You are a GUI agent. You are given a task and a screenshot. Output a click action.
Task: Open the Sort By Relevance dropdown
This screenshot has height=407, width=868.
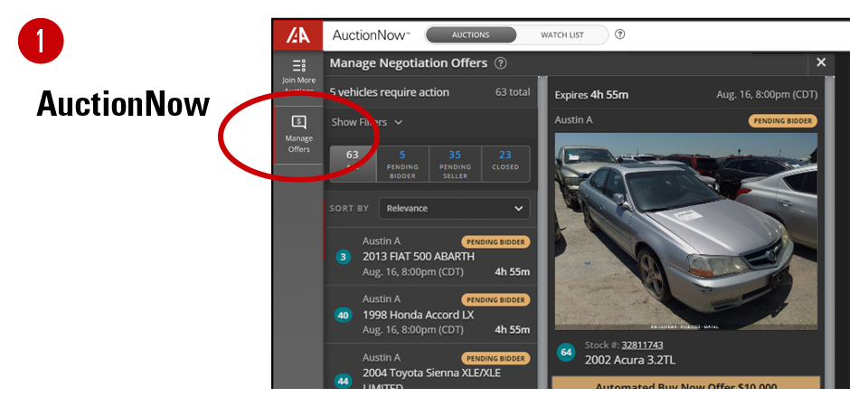click(454, 209)
